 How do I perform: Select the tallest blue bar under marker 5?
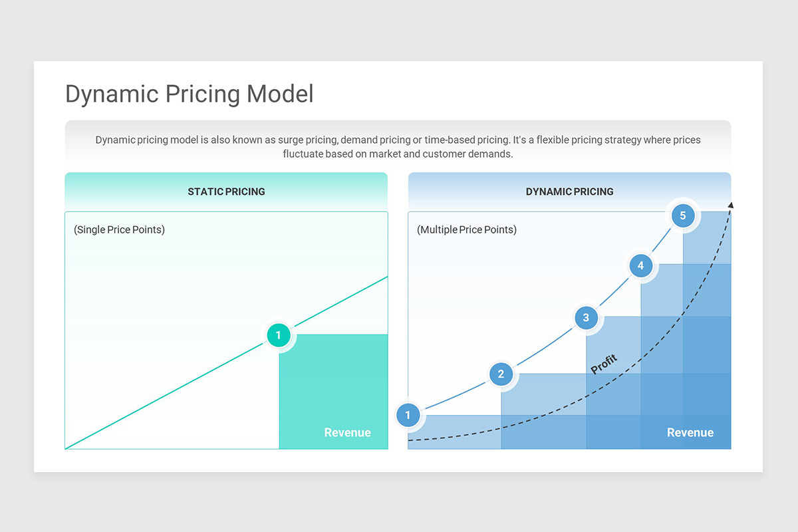707,331
